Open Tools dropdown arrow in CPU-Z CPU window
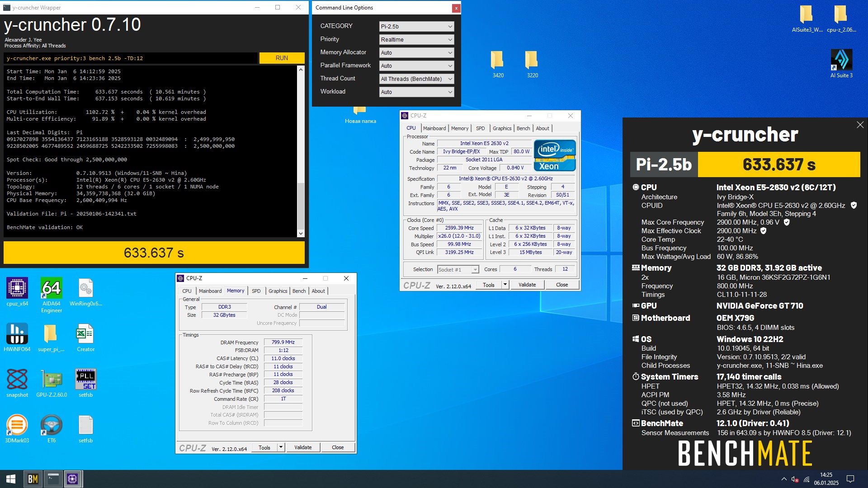This screenshot has height=488, width=868. (x=505, y=285)
